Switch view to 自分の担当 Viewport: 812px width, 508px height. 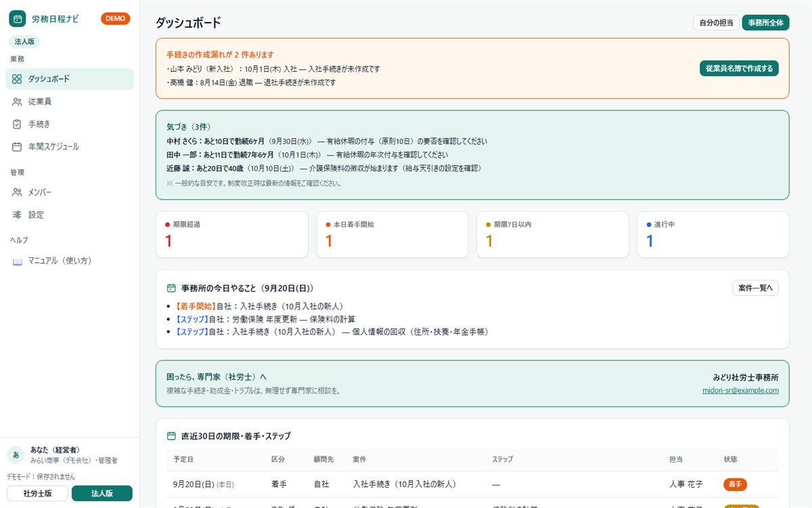point(716,22)
